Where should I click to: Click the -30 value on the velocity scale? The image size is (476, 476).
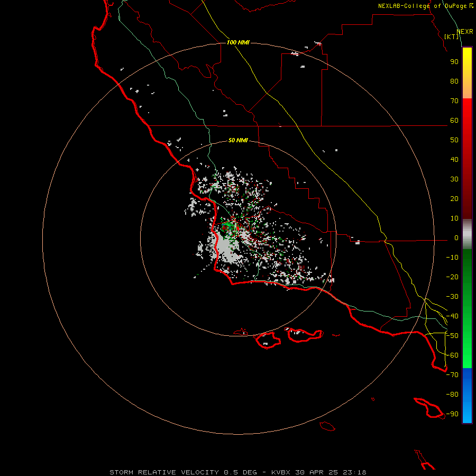click(x=452, y=297)
